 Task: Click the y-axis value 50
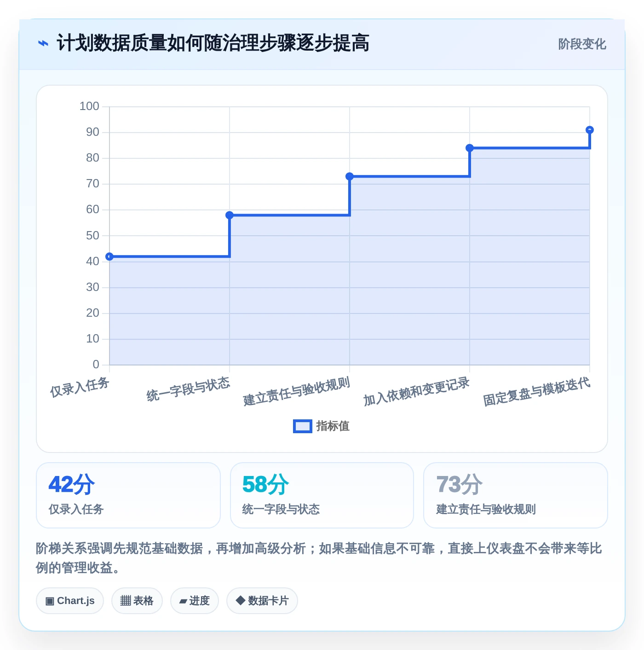point(92,236)
